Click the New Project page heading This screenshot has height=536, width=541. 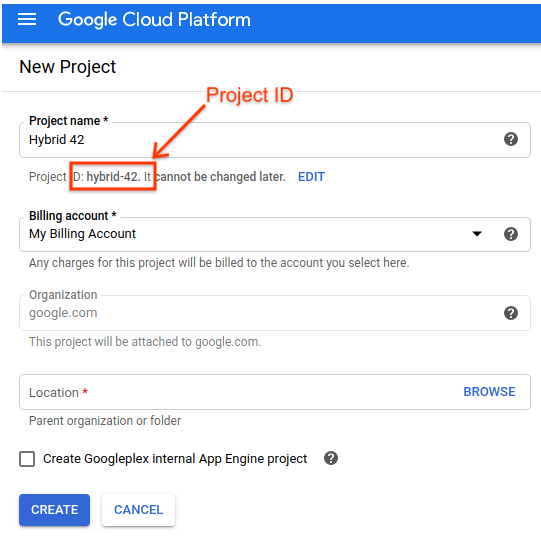point(68,67)
